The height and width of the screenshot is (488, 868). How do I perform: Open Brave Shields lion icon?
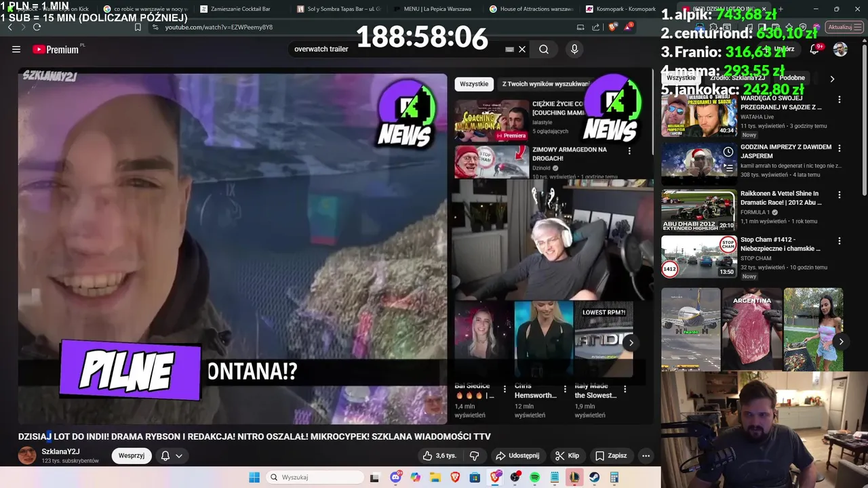point(613,27)
